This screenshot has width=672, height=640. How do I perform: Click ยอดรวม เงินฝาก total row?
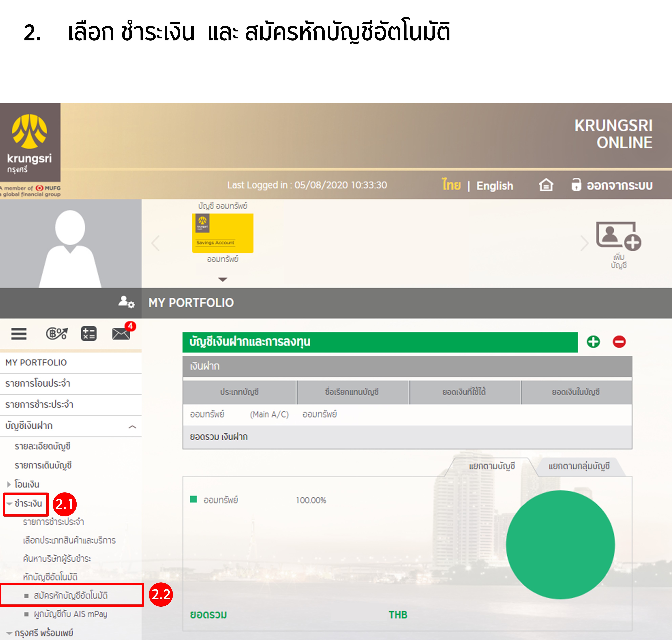point(407,437)
